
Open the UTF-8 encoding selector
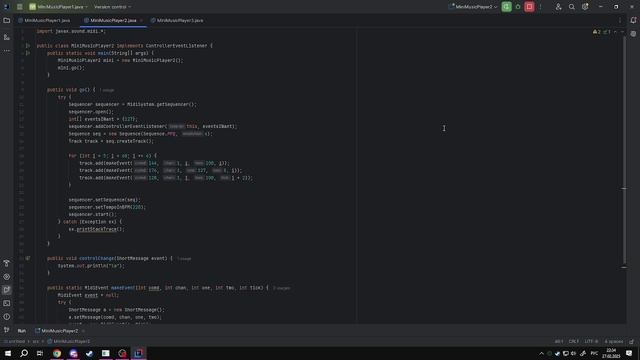pos(591,342)
